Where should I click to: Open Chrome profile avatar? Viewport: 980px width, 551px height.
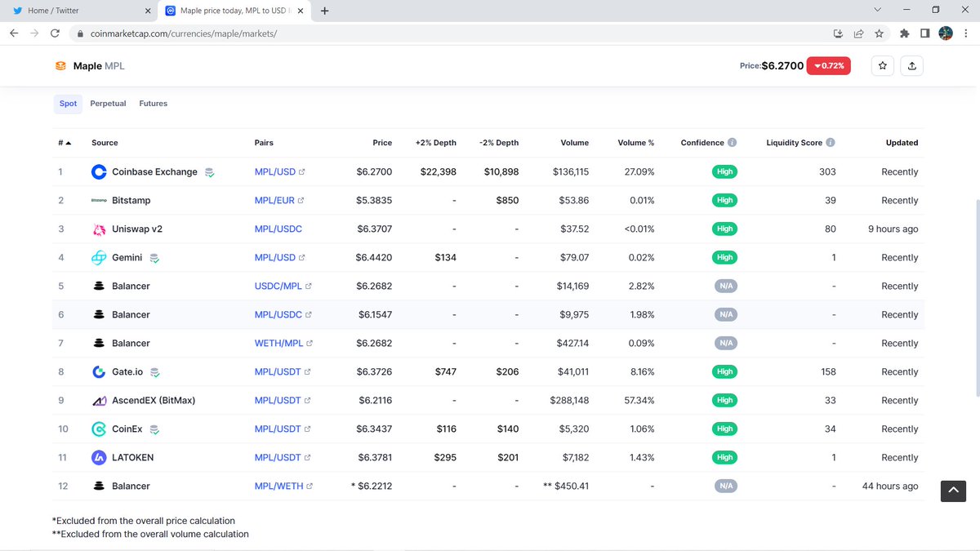tap(946, 33)
